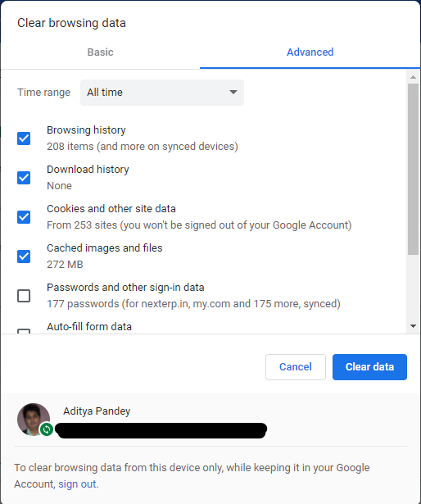Check Passwords and other sign-in data
This screenshot has height=504, width=421.
click(x=24, y=296)
